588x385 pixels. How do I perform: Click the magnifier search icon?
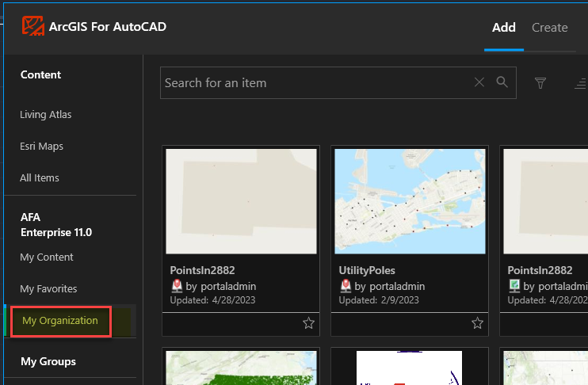pos(502,82)
